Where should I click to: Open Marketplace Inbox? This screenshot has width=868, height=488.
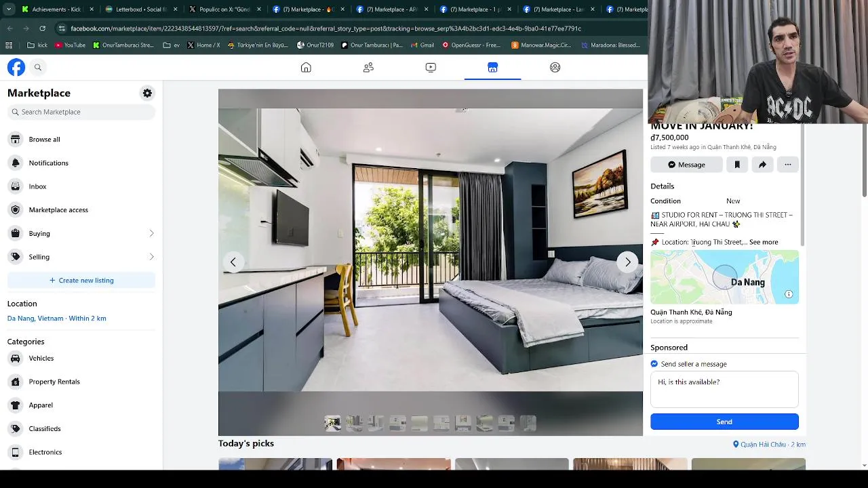[x=81, y=186]
